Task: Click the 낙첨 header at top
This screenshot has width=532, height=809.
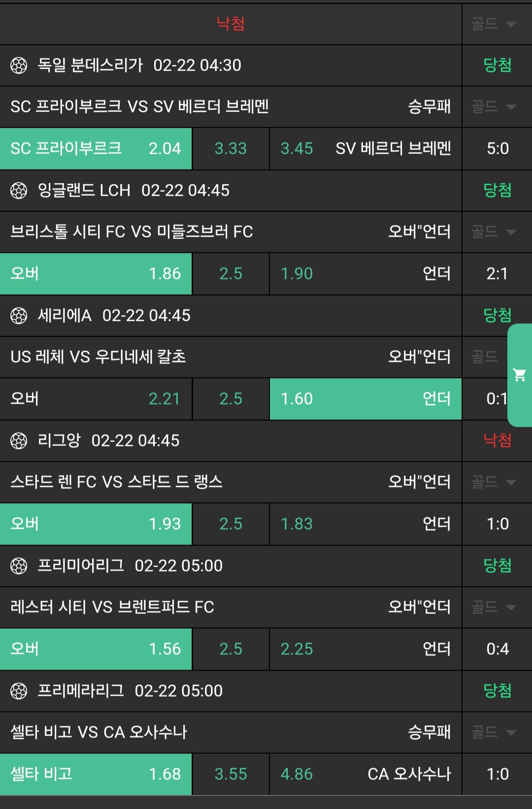Action: pos(231,24)
